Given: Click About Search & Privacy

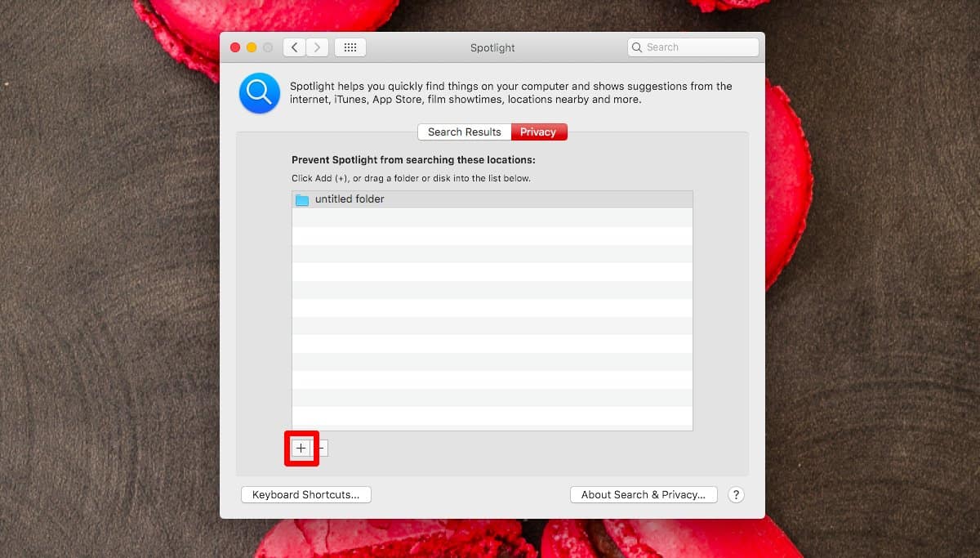Looking at the screenshot, I should click(644, 494).
